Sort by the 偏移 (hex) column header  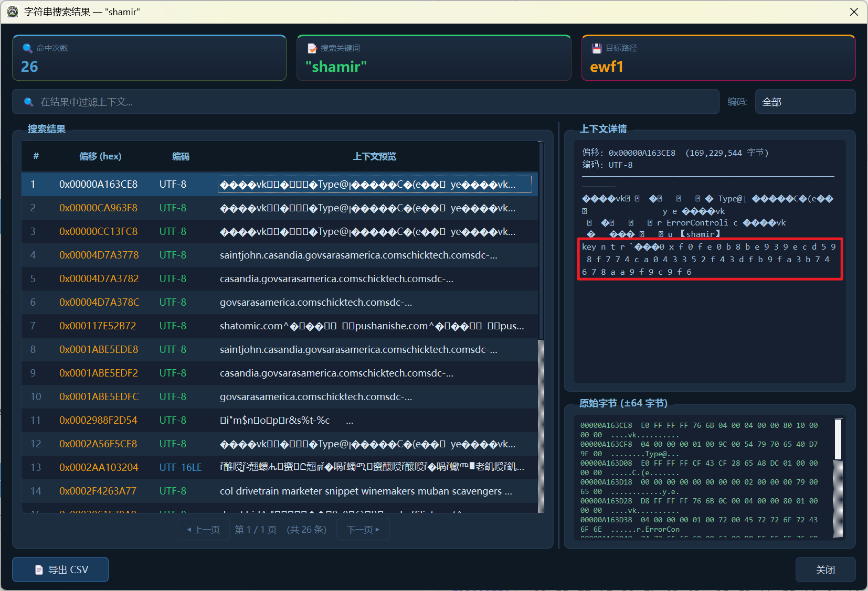tap(100, 156)
